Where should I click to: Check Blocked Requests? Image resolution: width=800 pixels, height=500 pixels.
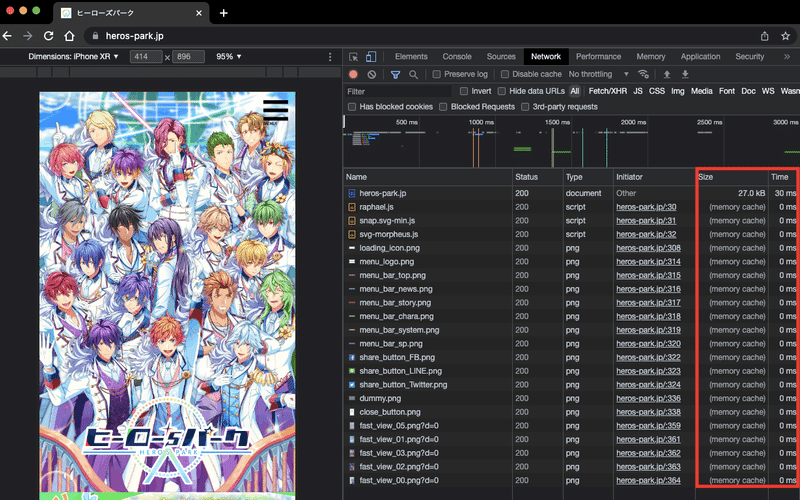pos(443,107)
